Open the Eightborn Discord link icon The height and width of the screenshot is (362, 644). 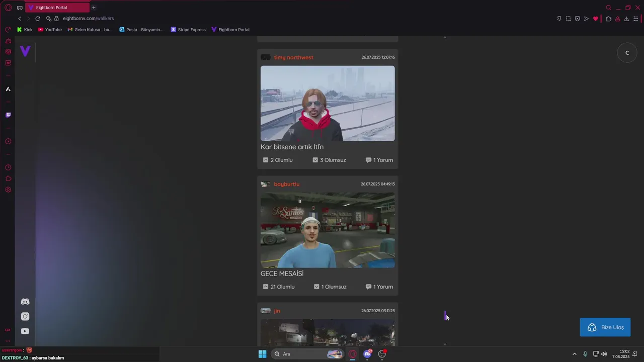pyautogui.click(x=25, y=302)
